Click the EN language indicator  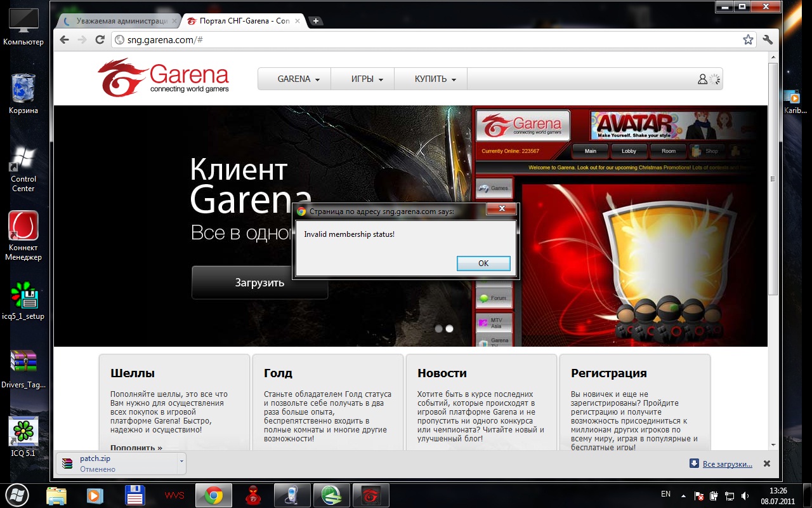(x=665, y=494)
